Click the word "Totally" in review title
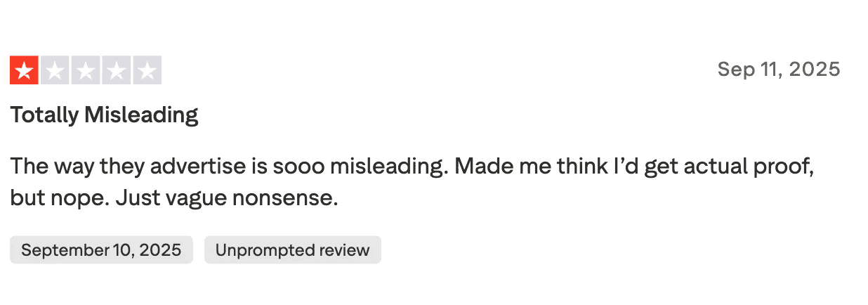The width and height of the screenshot is (868, 305). coord(44,115)
